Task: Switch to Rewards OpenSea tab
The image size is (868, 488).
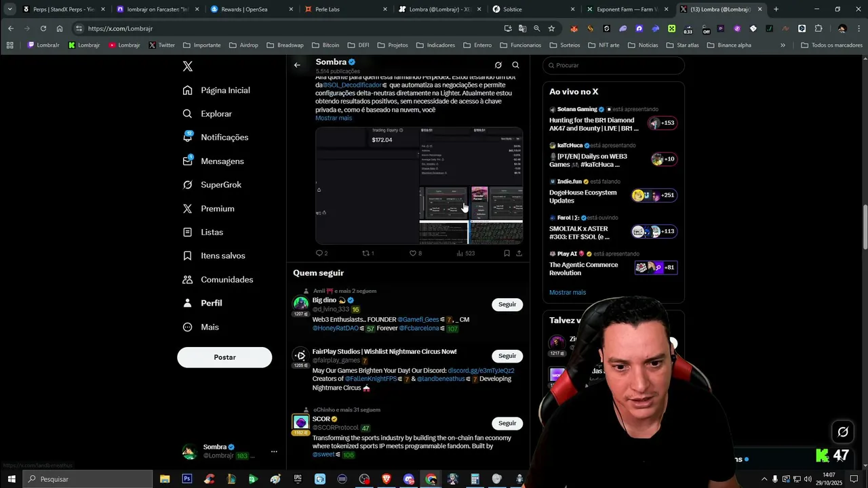Action: [251, 9]
